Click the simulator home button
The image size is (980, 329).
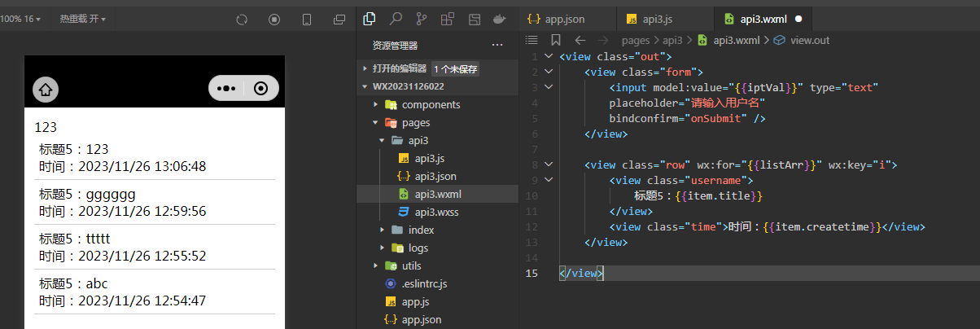pyautogui.click(x=46, y=90)
